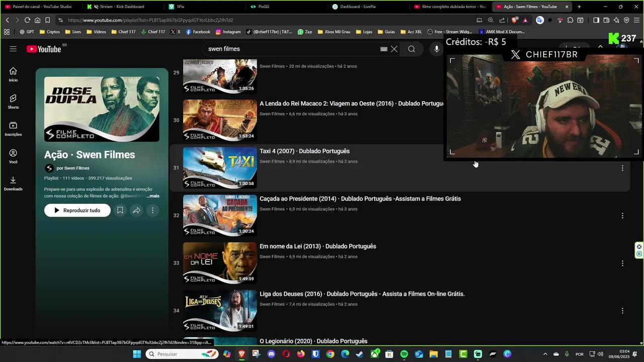Open Downloads in the YouTube sidebar

point(13,183)
